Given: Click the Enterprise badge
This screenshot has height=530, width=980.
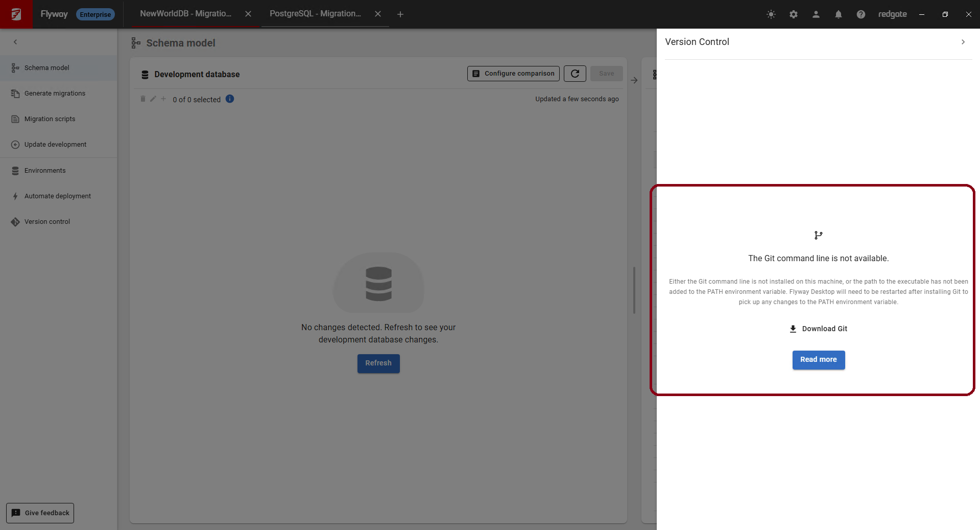Looking at the screenshot, I should [x=95, y=14].
